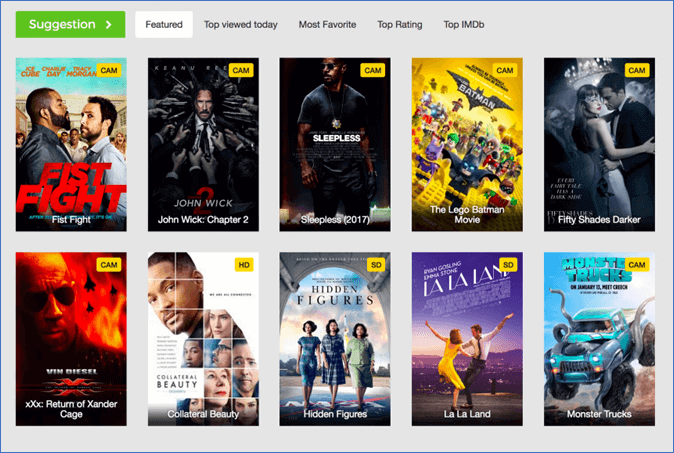674x453 pixels.
Task: Open the Fist Fight movie poster
Action: [71, 144]
